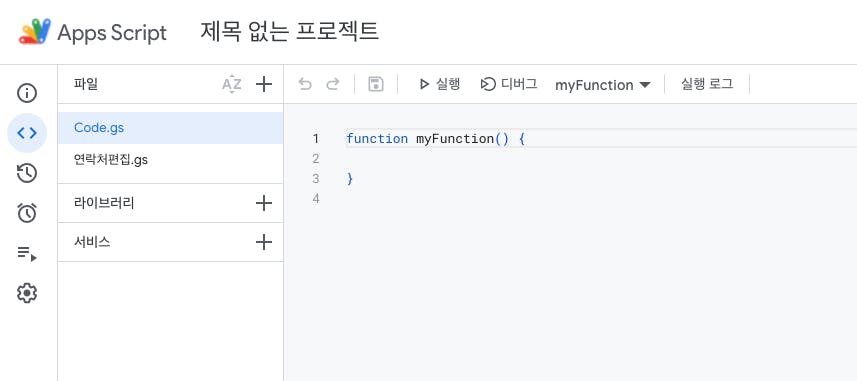Screen dimensions: 857x381
Task: Run the script with 실행 button
Action: [x=439, y=84]
